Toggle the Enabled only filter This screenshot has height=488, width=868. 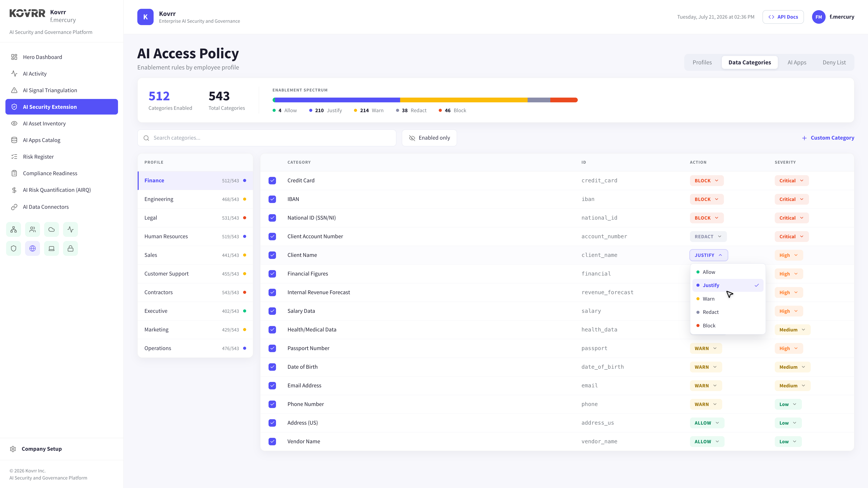[x=429, y=138]
